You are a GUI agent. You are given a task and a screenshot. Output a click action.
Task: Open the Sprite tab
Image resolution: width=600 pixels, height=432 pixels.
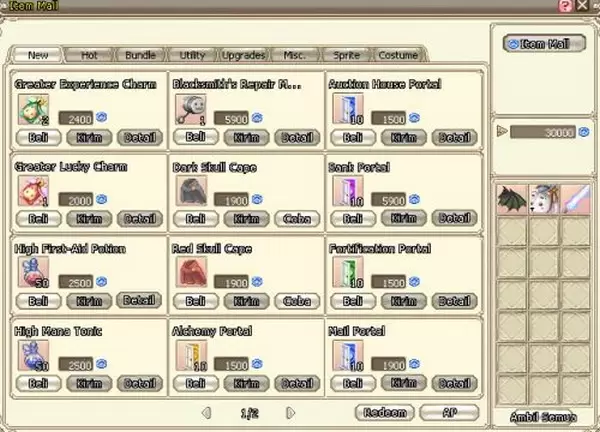click(x=347, y=55)
